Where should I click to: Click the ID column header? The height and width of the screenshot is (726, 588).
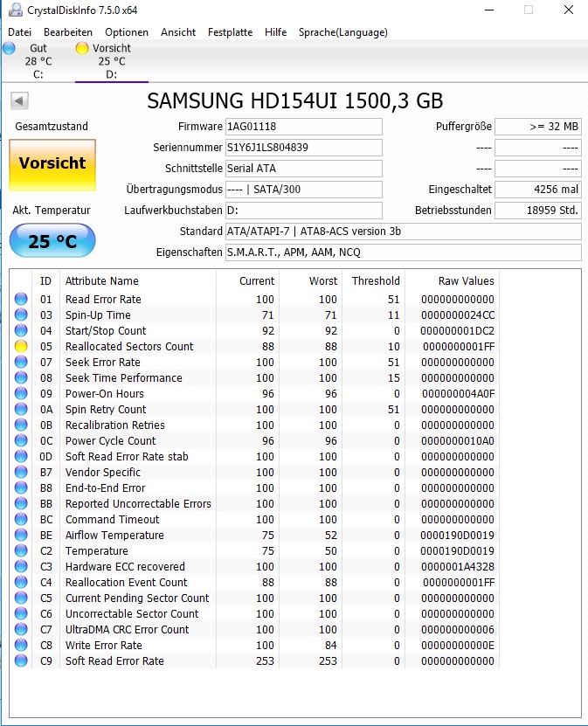(45, 280)
